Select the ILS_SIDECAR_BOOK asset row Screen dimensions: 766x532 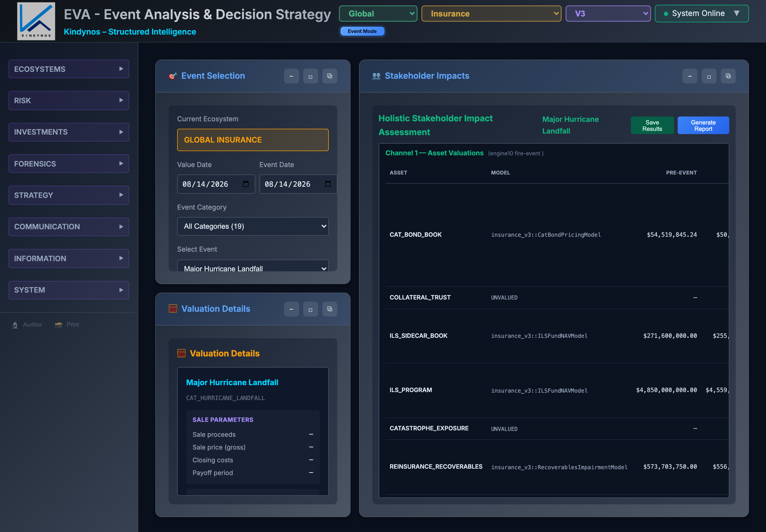pos(557,336)
